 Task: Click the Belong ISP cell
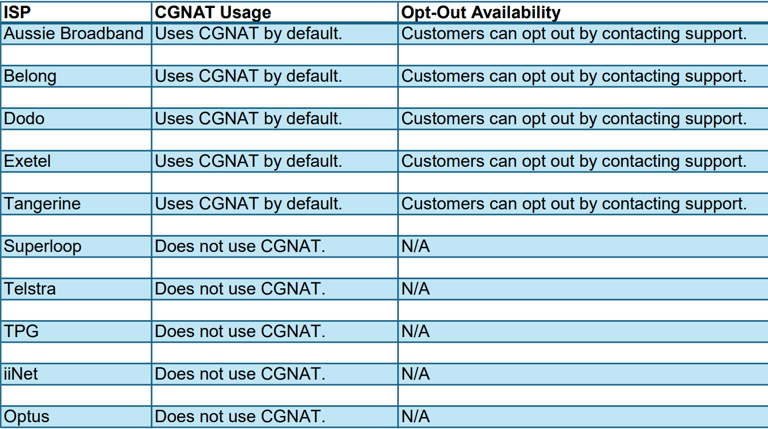click(x=75, y=76)
